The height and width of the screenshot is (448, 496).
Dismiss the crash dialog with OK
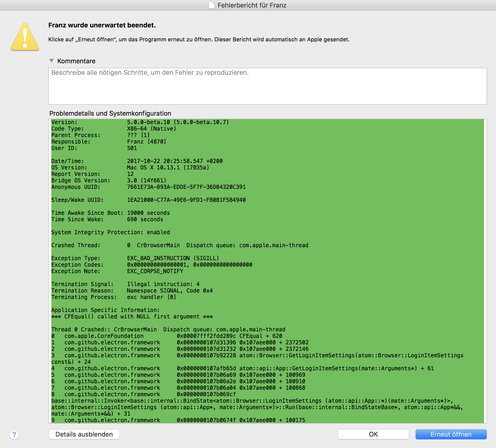coord(373,434)
